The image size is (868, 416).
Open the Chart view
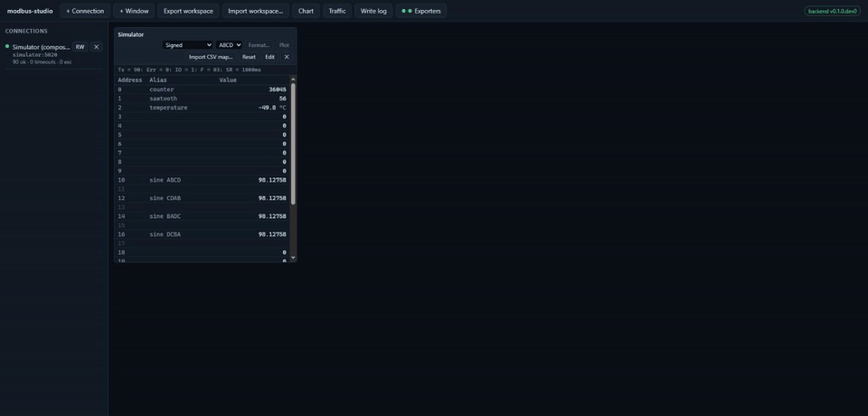306,11
